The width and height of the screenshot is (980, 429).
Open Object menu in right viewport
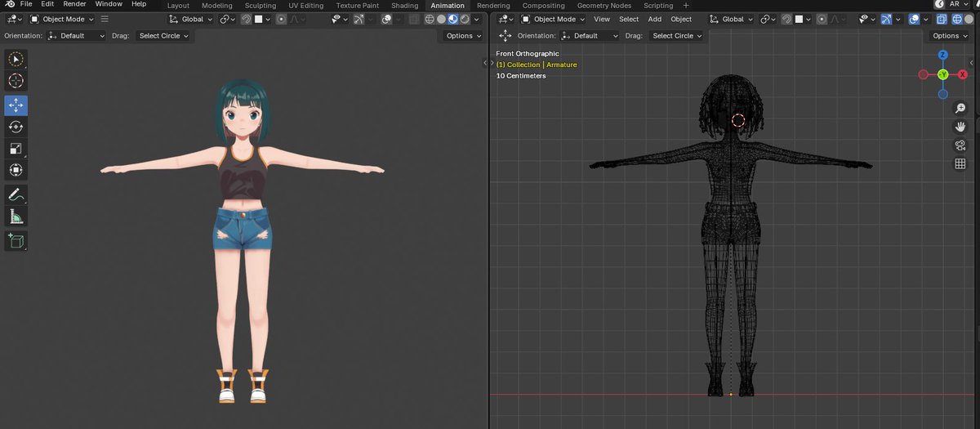[x=681, y=19]
